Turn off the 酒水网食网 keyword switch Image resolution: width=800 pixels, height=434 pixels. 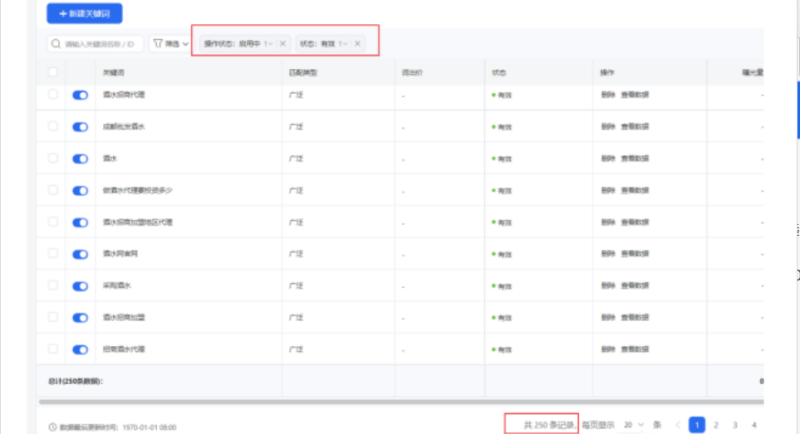pos(81,254)
